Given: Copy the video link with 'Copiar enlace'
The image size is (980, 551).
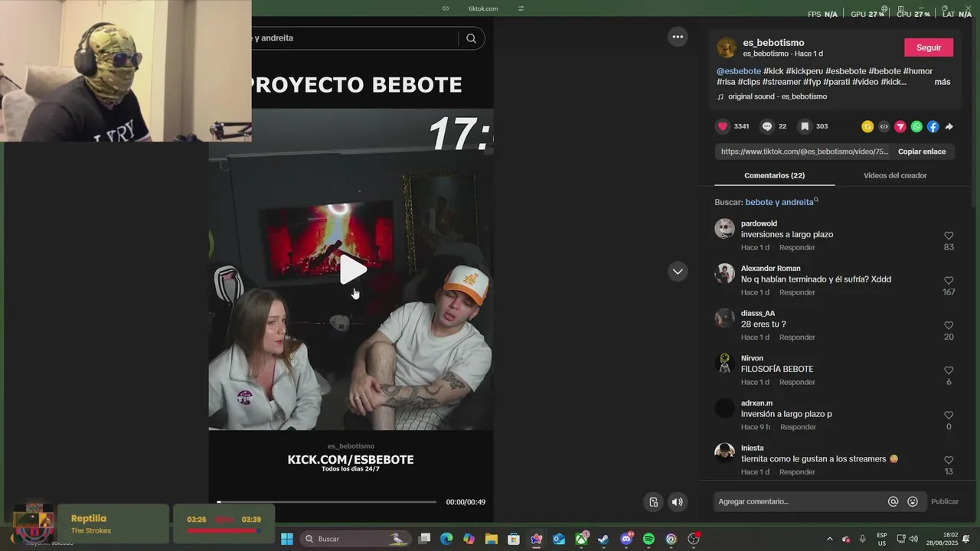Looking at the screenshot, I should click(x=922, y=152).
